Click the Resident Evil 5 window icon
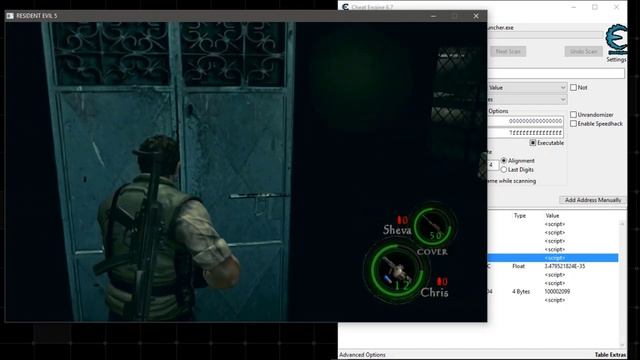This screenshot has height=360, width=640. [10, 16]
